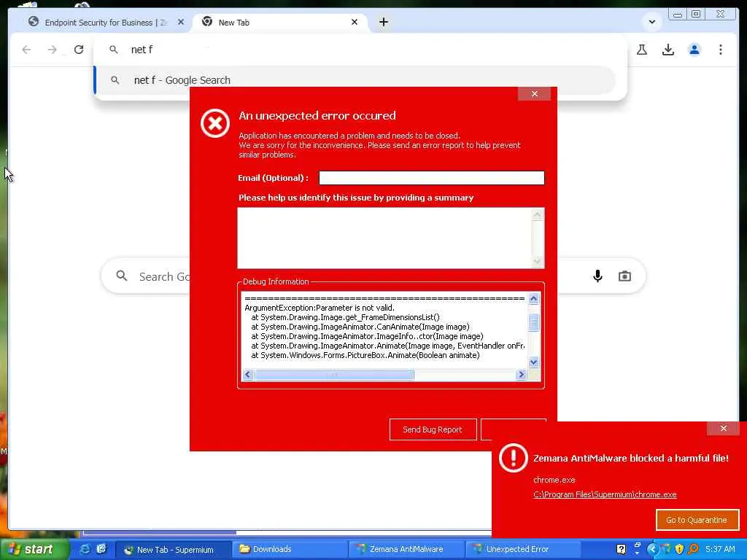747x560 pixels.
Task: Switch to New Tab - Supermium taskbar item
Action: [174, 550]
